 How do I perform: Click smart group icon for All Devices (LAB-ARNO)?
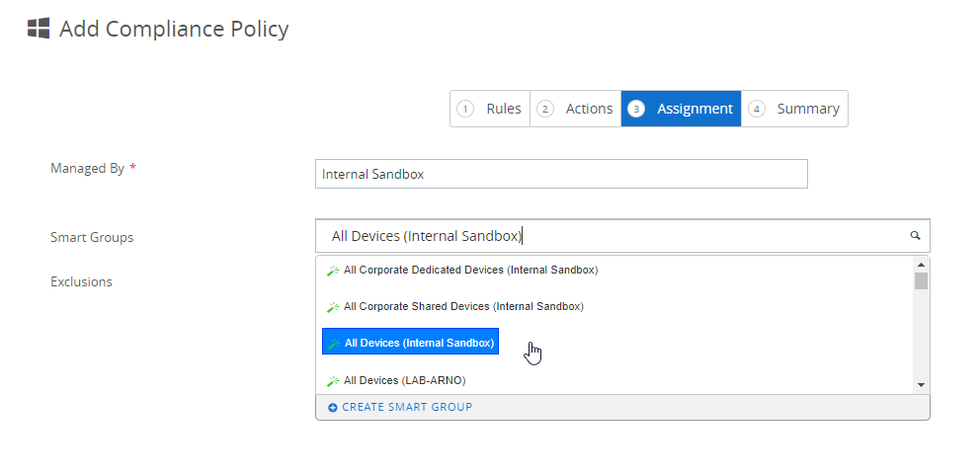coord(333,381)
